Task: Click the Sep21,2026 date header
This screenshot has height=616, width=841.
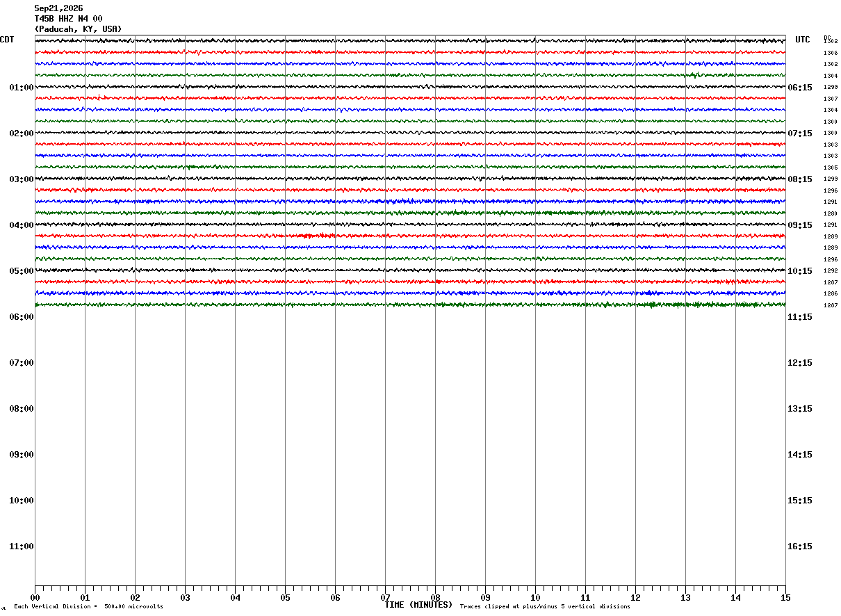Action: click(58, 8)
